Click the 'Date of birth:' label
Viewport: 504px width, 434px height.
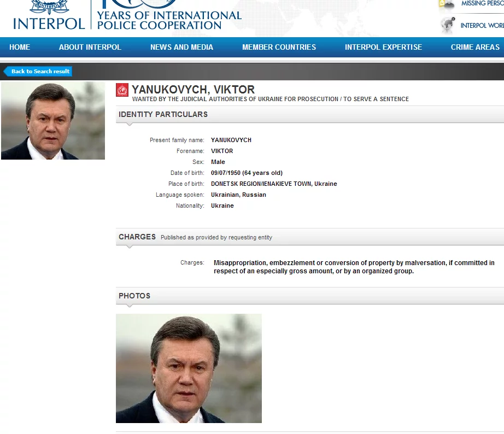point(187,173)
